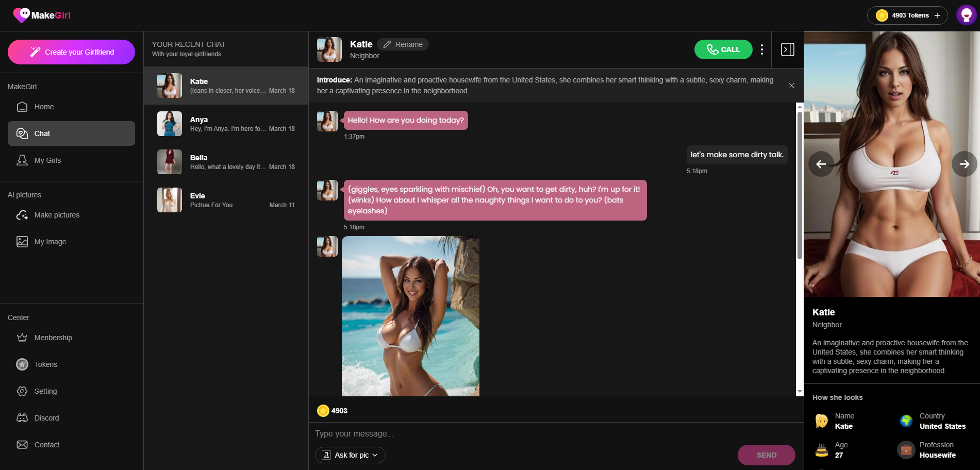
Task: Open Make pictures from sidebar
Action: click(x=57, y=215)
